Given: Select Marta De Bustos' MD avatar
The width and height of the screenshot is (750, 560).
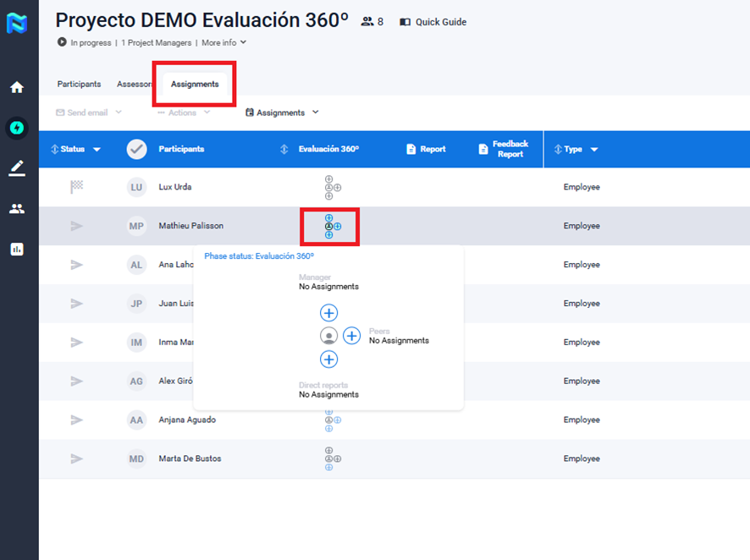Looking at the screenshot, I should 136,458.
